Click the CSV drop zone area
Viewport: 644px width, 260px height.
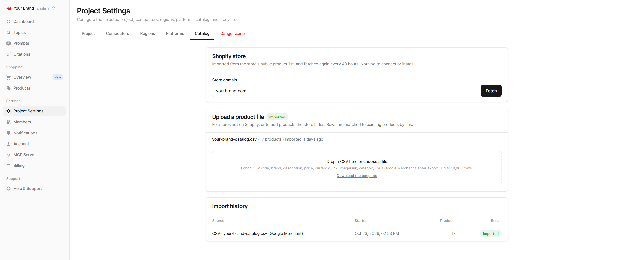coord(357,168)
